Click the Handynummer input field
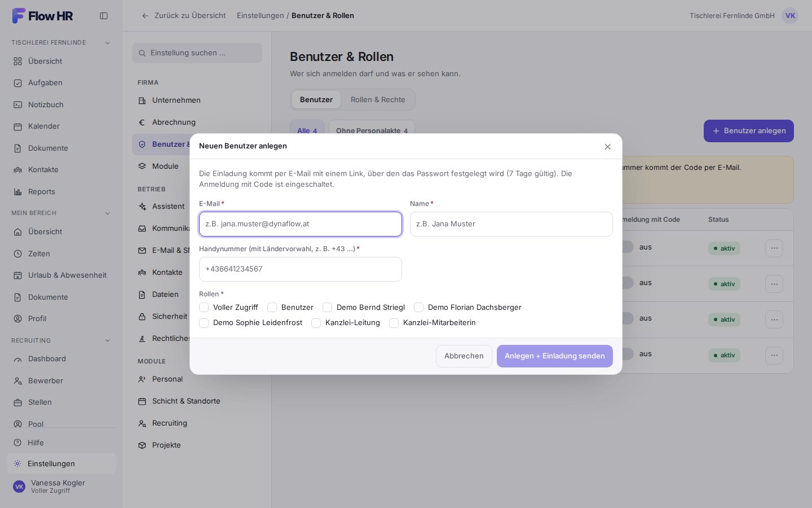This screenshot has height=508, width=812. (301, 269)
